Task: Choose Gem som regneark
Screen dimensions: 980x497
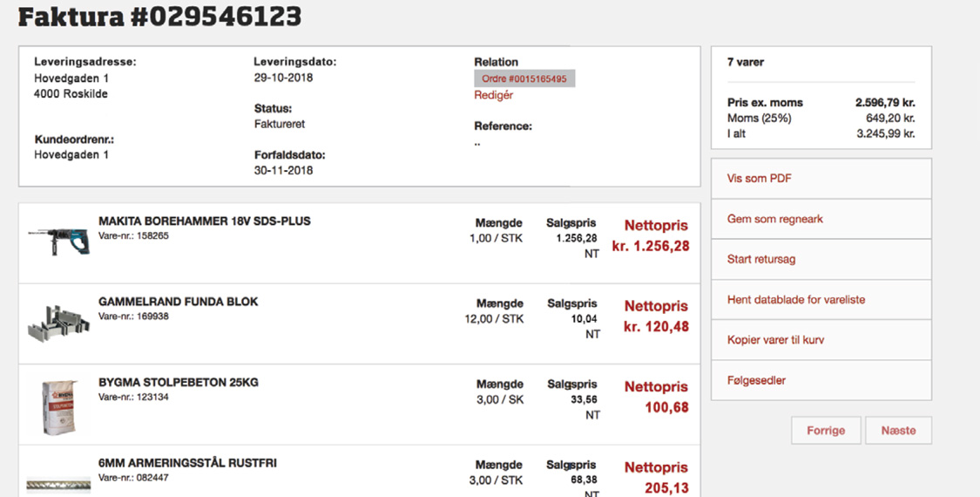Action: click(774, 219)
